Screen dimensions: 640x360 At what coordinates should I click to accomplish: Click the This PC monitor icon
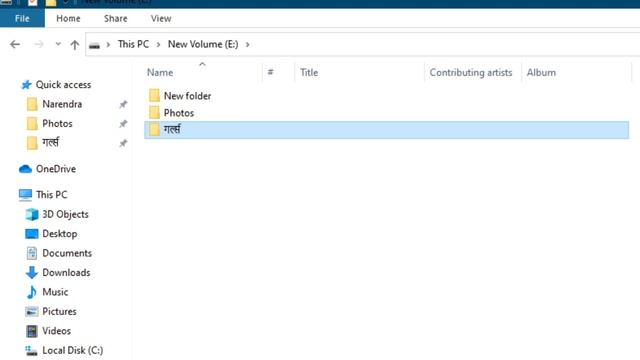pos(25,195)
